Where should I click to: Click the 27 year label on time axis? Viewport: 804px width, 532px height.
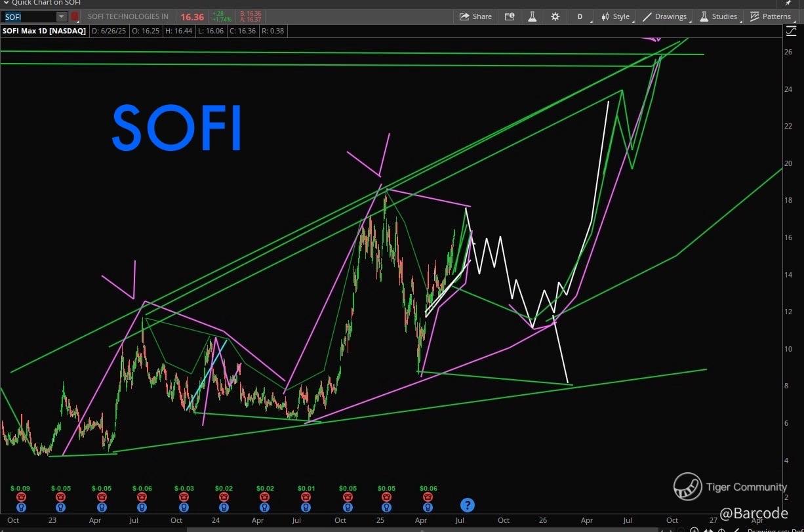[x=713, y=520]
